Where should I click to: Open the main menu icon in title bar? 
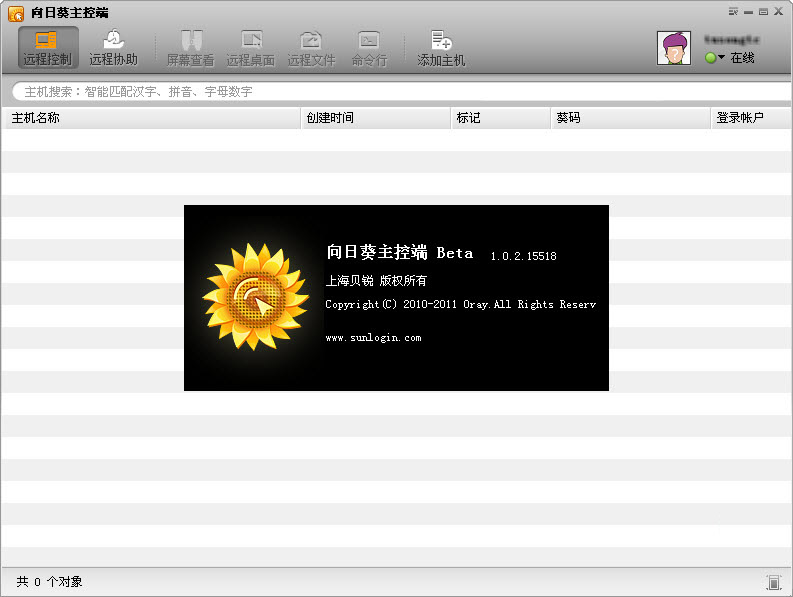click(733, 11)
